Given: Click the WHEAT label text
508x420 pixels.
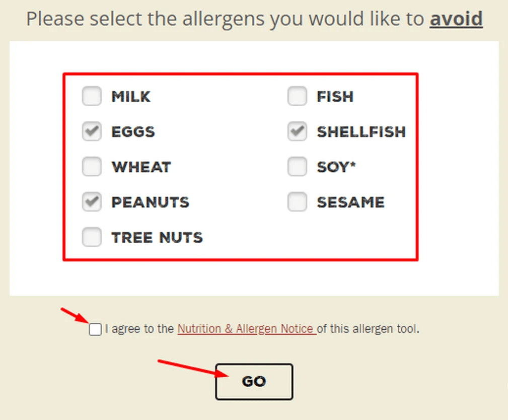Looking at the screenshot, I should (x=141, y=167).
